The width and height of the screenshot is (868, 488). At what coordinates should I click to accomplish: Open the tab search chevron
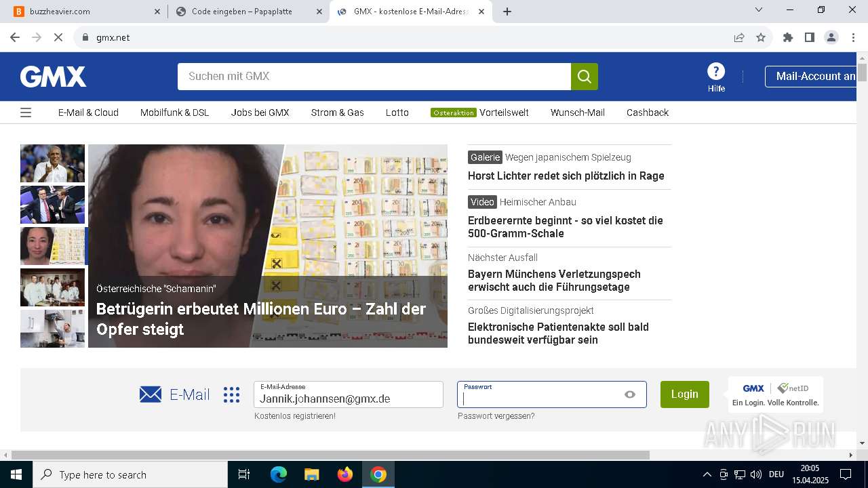pyautogui.click(x=759, y=9)
